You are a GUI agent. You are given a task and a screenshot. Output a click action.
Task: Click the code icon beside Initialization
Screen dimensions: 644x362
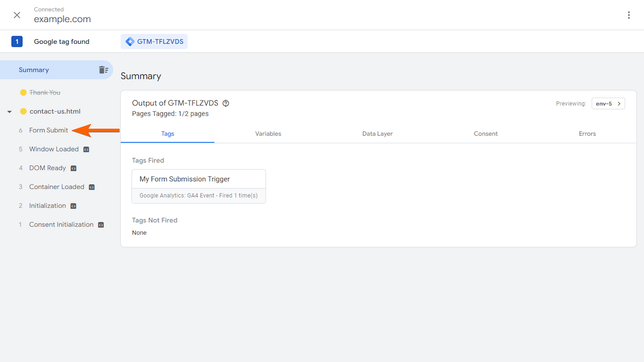[x=73, y=206]
